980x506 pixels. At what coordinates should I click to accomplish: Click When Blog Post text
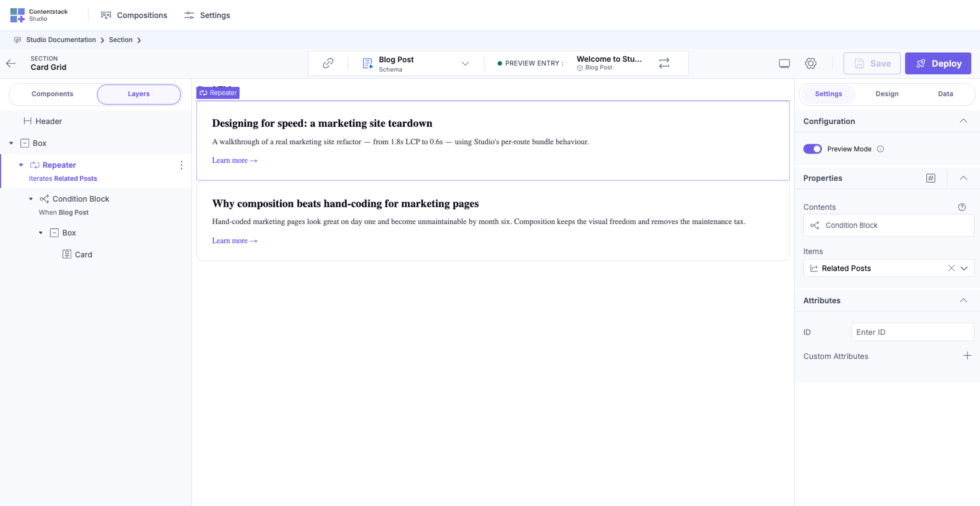point(64,212)
